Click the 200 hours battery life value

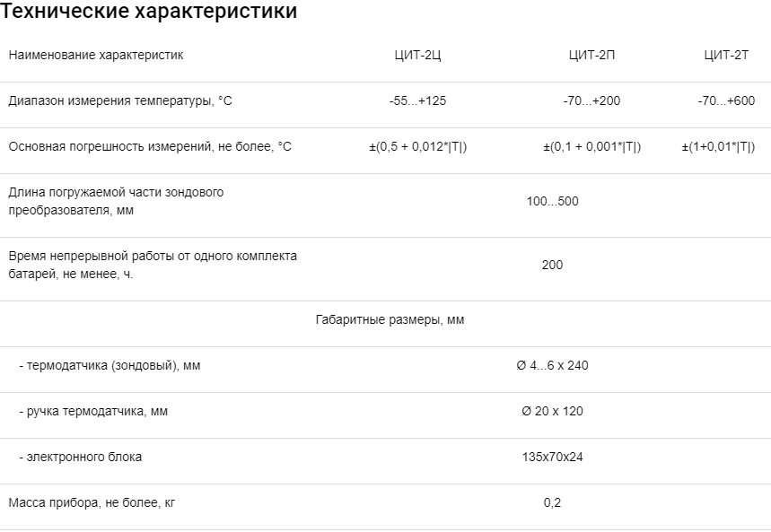point(552,265)
